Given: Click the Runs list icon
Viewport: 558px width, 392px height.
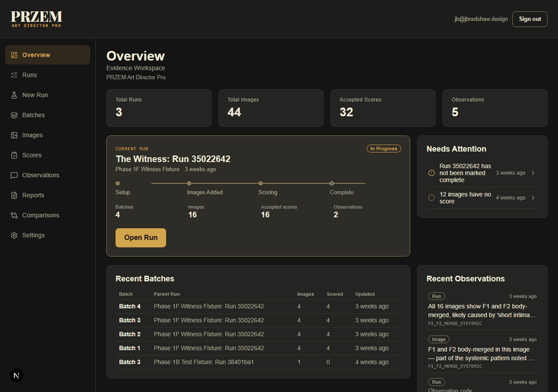Looking at the screenshot, I should (14, 75).
